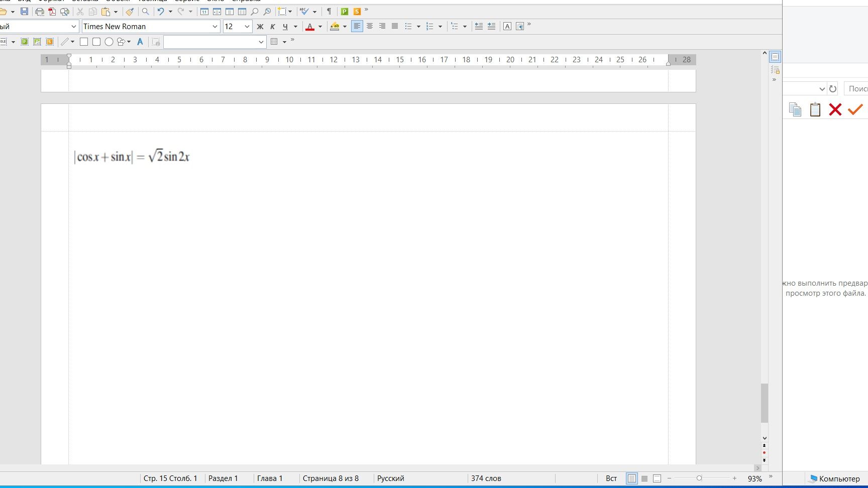The image size is (868, 488).
Task: Print the document using the printer icon
Action: 40,12
